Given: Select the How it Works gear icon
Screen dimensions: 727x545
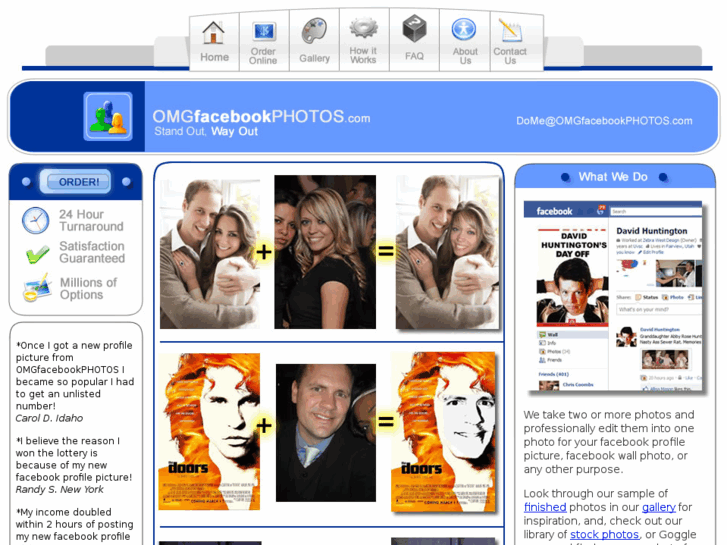Looking at the screenshot, I should (x=364, y=28).
